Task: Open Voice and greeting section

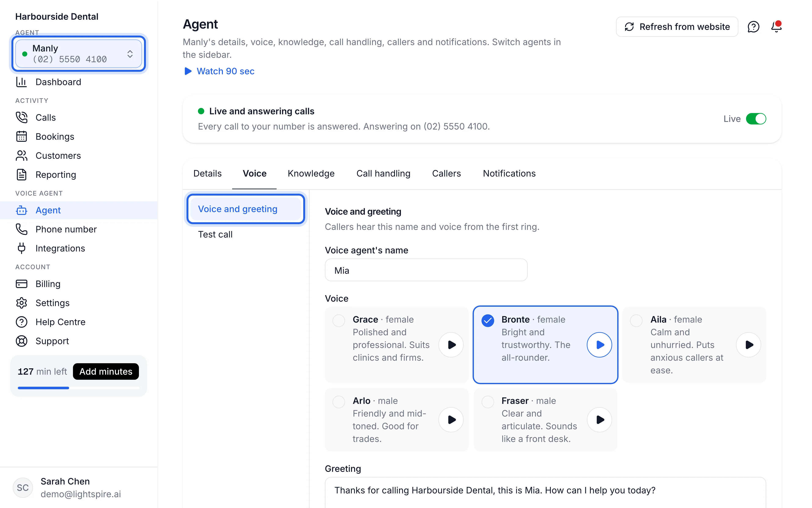Action: pyautogui.click(x=246, y=209)
